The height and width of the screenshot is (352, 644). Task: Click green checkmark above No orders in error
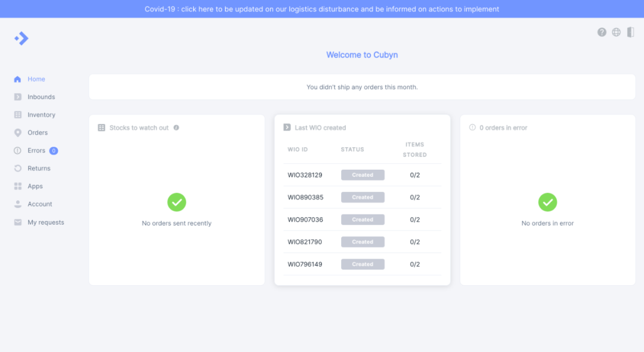click(547, 203)
